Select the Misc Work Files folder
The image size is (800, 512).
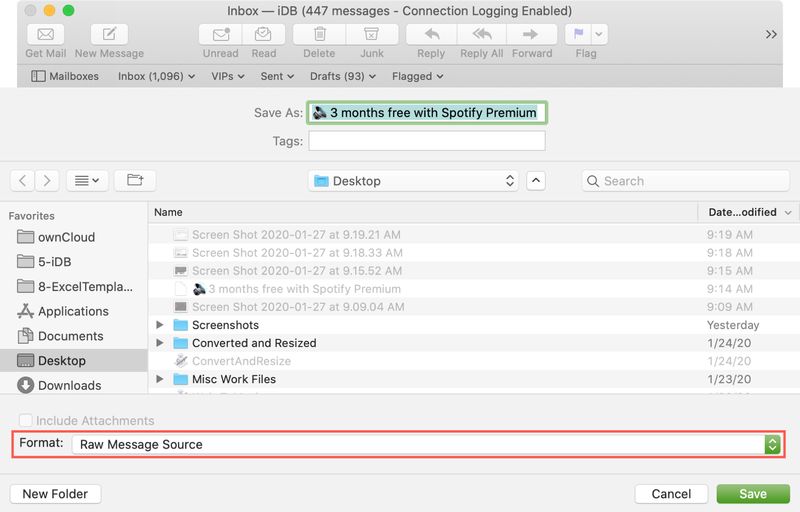click(473, 379)
